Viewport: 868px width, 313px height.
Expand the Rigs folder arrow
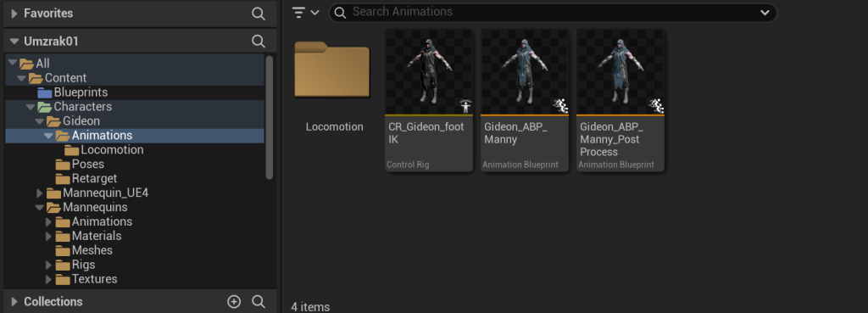48,265
